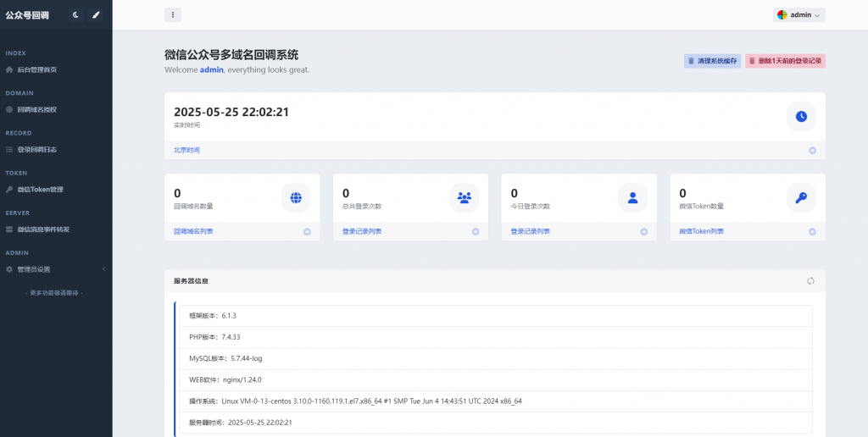Click the arrow icon beside 回调域名列表

(x=307, y=232)
